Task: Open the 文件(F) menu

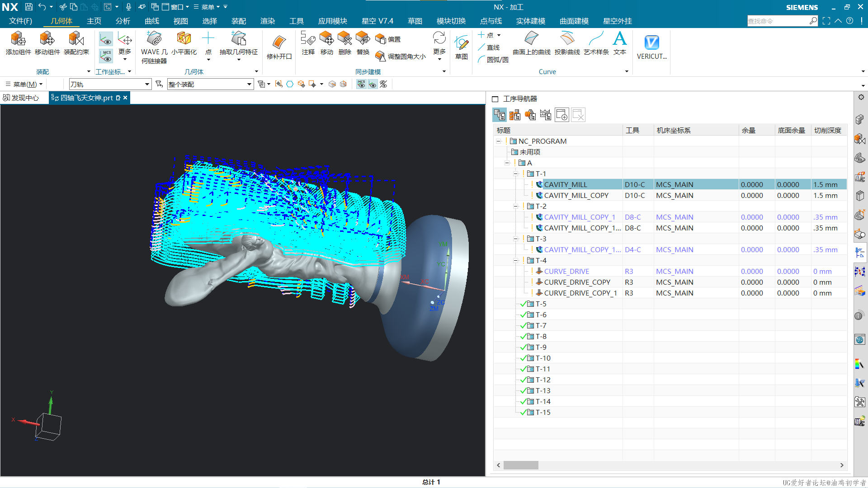Action: (20, 21)
